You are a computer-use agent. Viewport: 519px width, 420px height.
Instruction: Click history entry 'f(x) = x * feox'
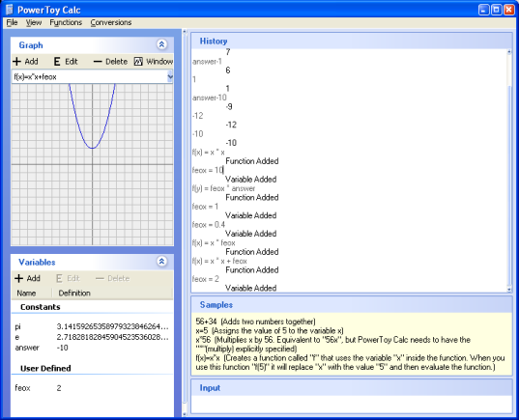point(214,243)
